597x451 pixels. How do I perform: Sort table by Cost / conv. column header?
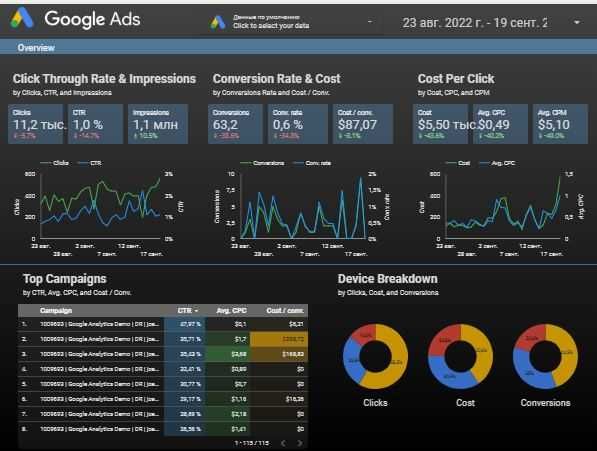pyautogui.click(x=285, y=311)
